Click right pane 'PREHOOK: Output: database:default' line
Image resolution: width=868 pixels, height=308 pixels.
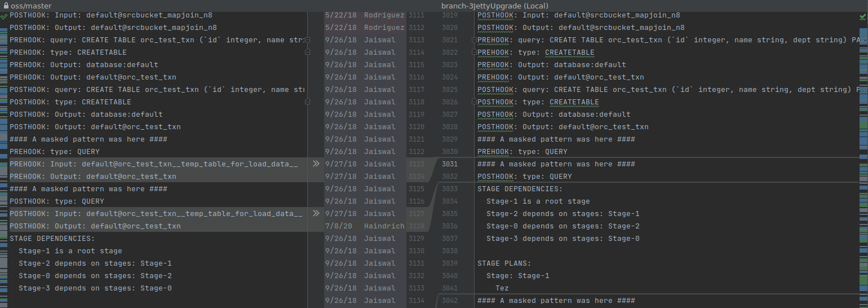[552, 65]
